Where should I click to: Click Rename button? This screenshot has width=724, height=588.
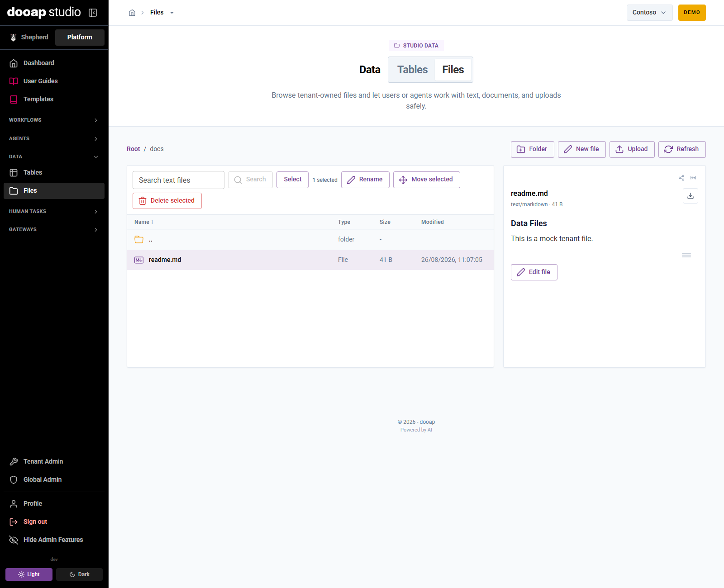pyautogui.click(x=365, y=180)
